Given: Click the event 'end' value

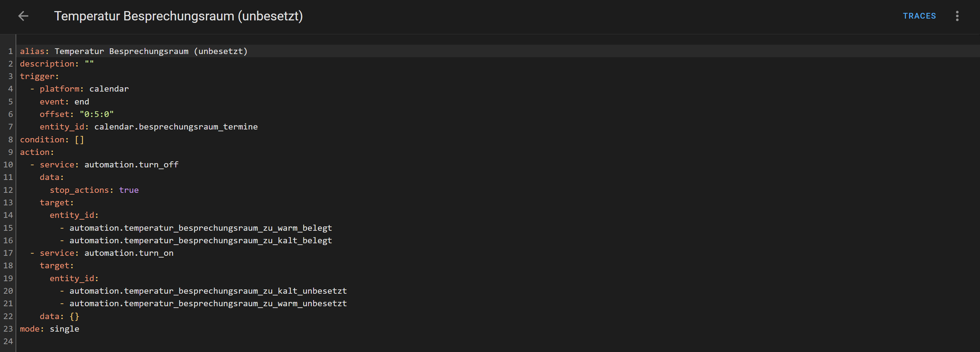Looking at the screenshot, I should [x=81, y=102].
